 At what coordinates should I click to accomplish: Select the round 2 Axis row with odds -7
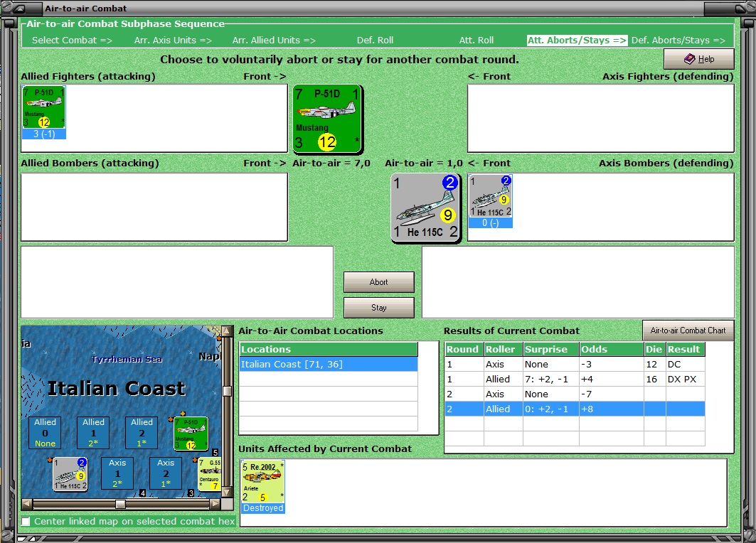pos(575,394)
